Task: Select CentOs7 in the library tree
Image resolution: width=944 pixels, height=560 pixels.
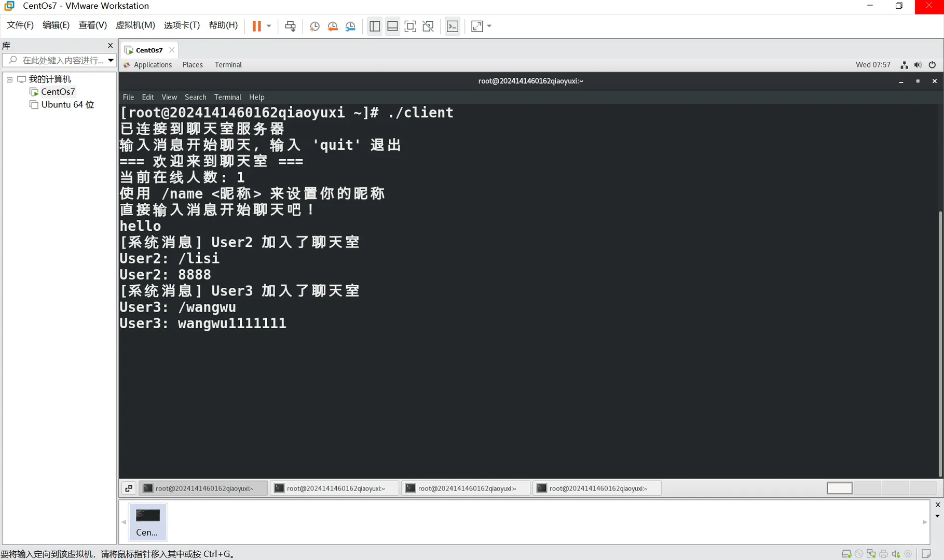Action: point(58,92)
